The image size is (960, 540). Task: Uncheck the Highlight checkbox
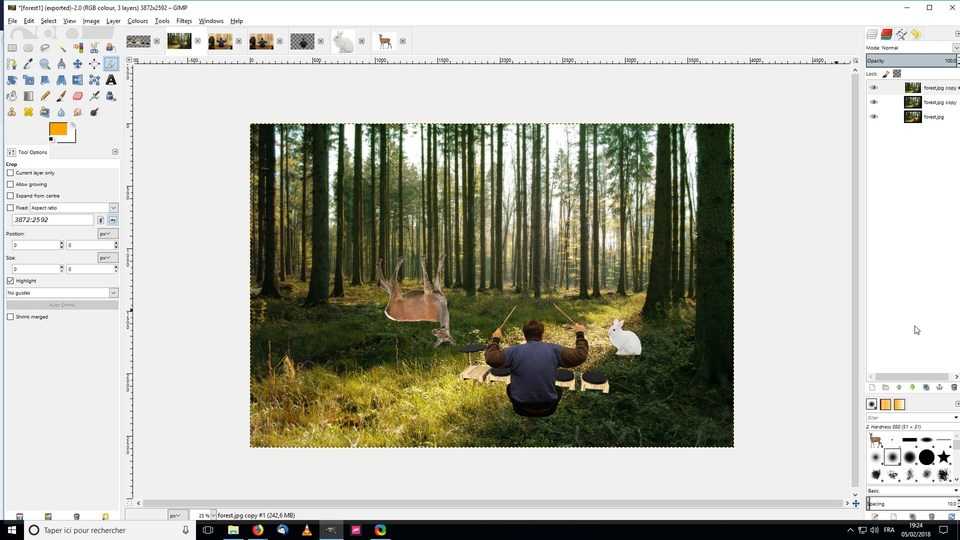tap(10, 280)
